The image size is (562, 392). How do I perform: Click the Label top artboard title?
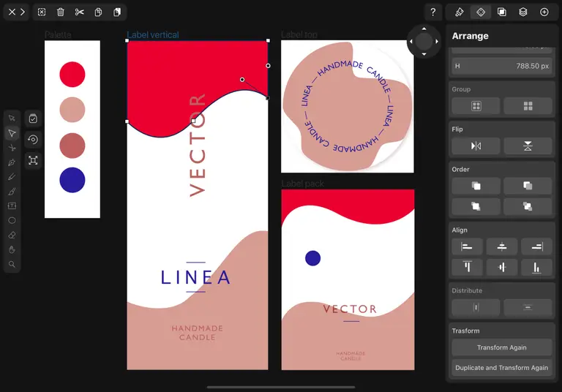pyautogui.click(x=299, y=34)
